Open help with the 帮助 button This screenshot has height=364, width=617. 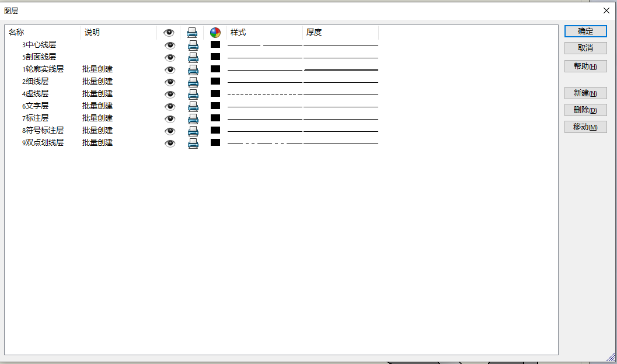point(585,66)
